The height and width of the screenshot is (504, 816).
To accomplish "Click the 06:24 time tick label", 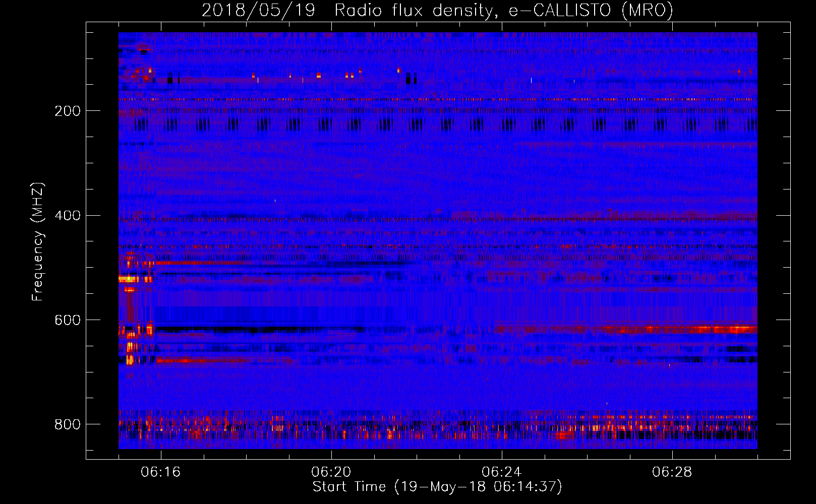I will point(502,472).
